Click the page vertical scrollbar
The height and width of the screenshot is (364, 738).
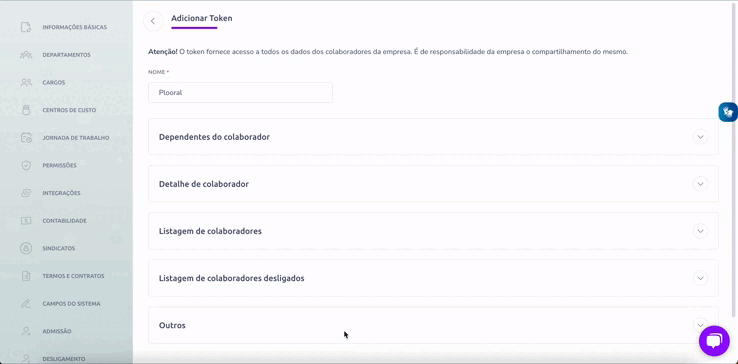pos(735,160)
